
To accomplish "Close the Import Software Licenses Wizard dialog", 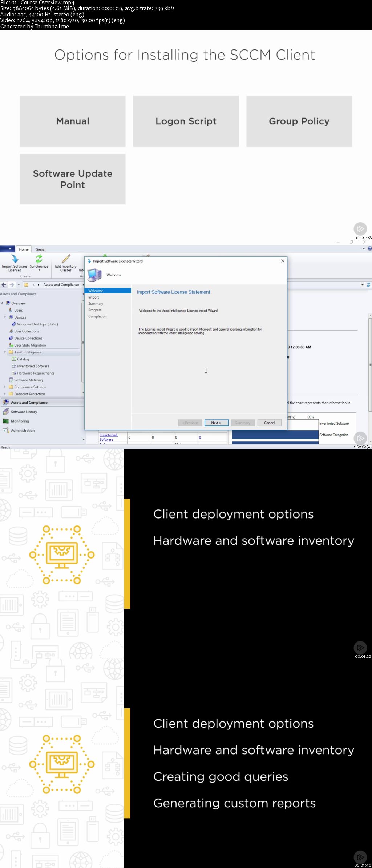I will click(283, 261).
